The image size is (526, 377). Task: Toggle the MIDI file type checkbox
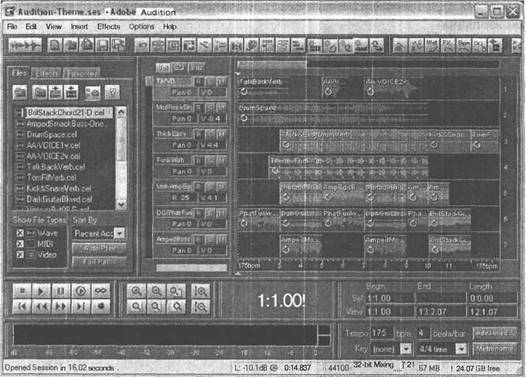click(20, 244)
